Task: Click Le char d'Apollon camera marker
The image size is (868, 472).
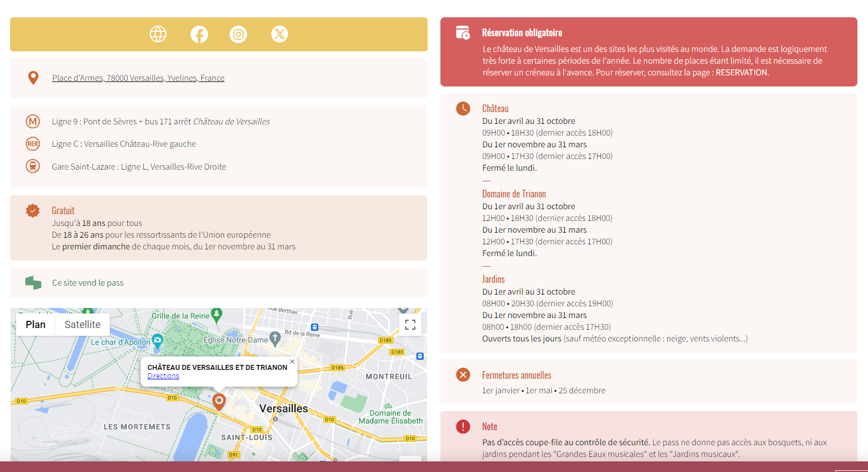Action: tap(157, 341)
